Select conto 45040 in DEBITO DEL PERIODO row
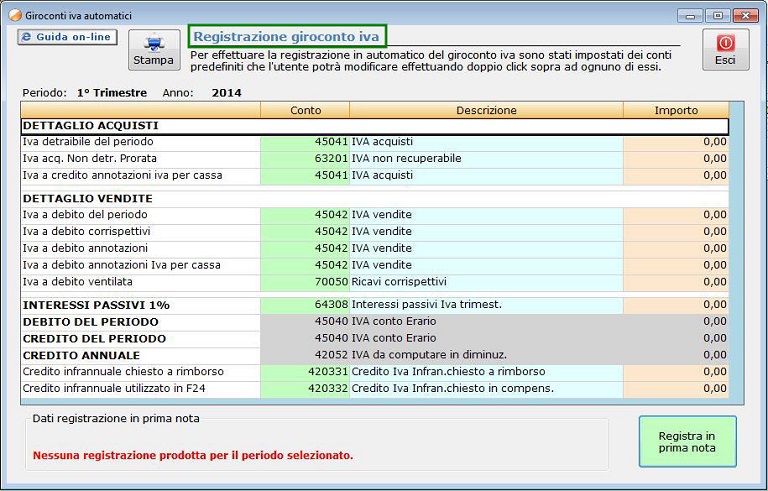The image size is (768, 491). (x=305, y=321)
